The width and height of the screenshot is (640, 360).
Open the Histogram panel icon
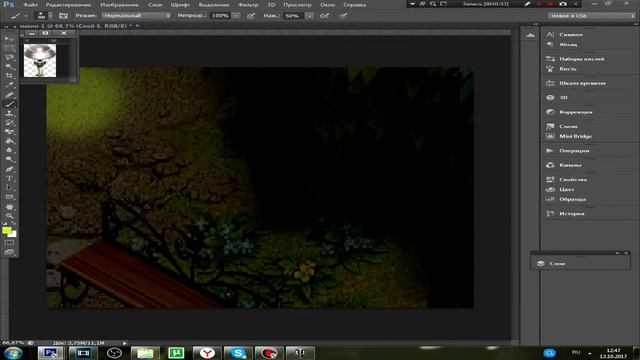click(x=530, y=36)
